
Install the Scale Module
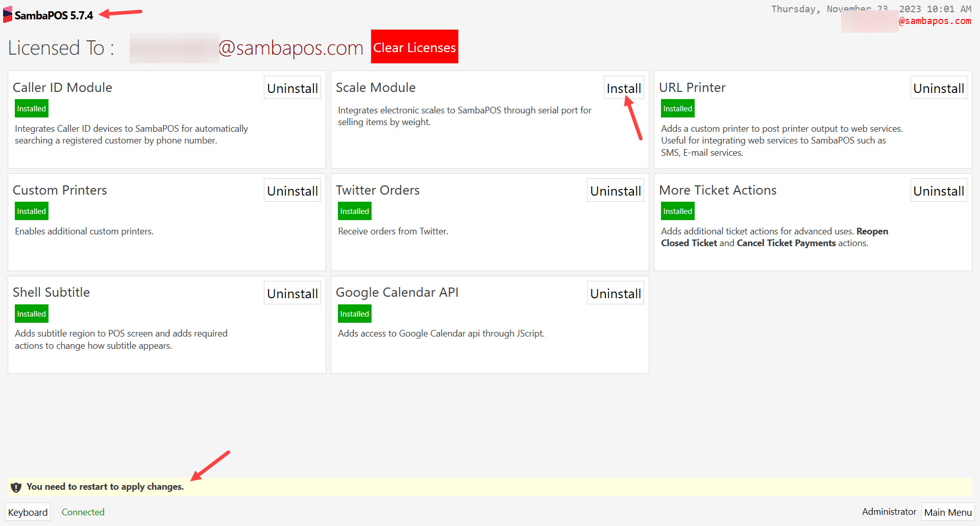pos(624,87)
